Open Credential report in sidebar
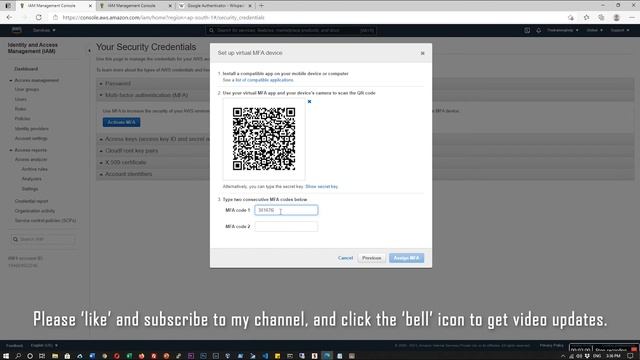 (31, 201)
